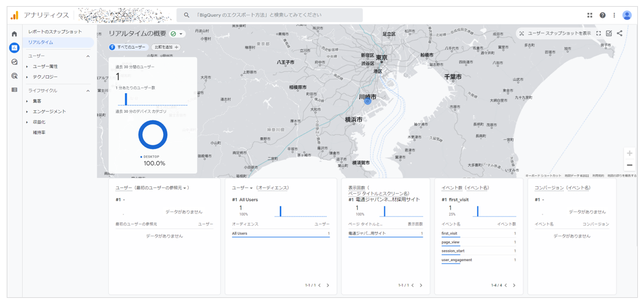Click ユーザー スナップショットを表示 button
644x304 pixels.
(555, 34)
